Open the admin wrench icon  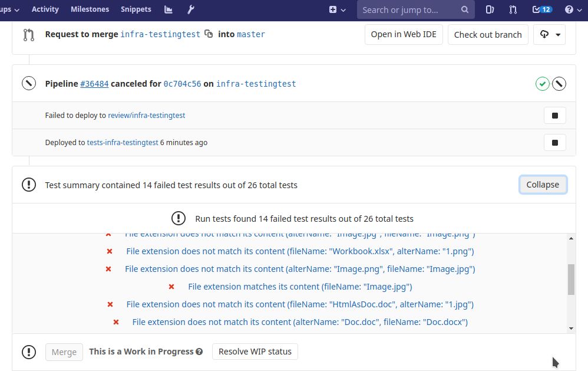coord(191,9)
